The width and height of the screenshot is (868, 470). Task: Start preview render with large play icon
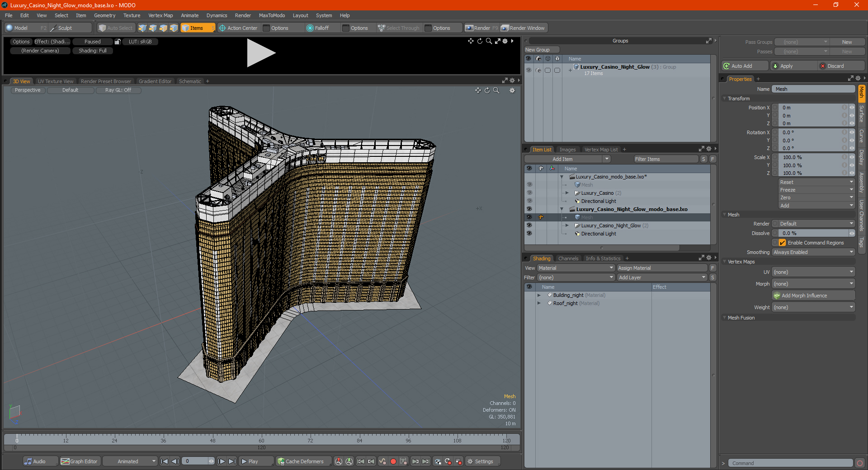(x=261, y=53)
